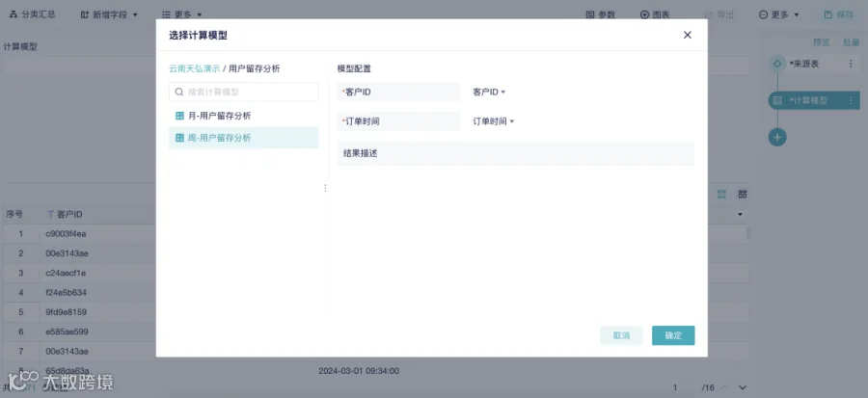Click cell f24e5b634

pyautogui.click(x=67, y=292)
